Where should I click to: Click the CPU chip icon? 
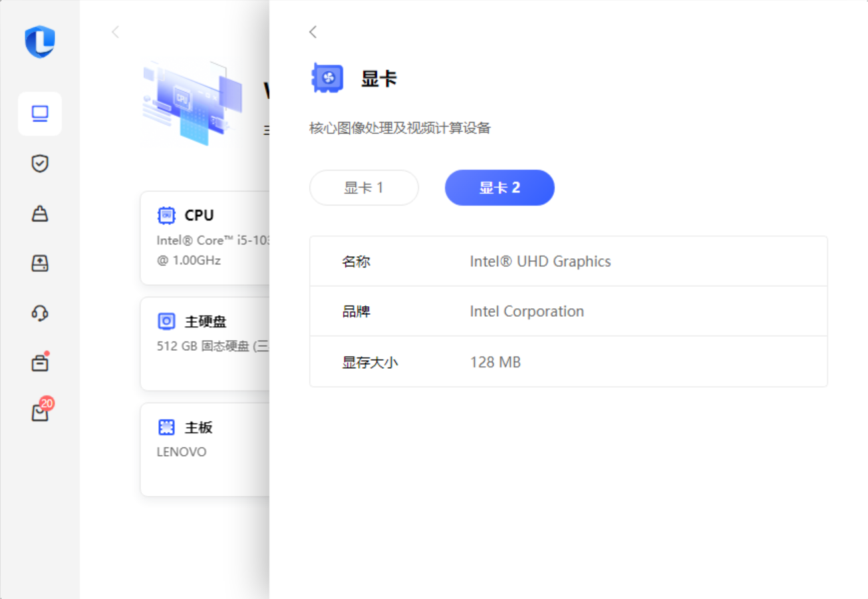(x=166, y=215)
